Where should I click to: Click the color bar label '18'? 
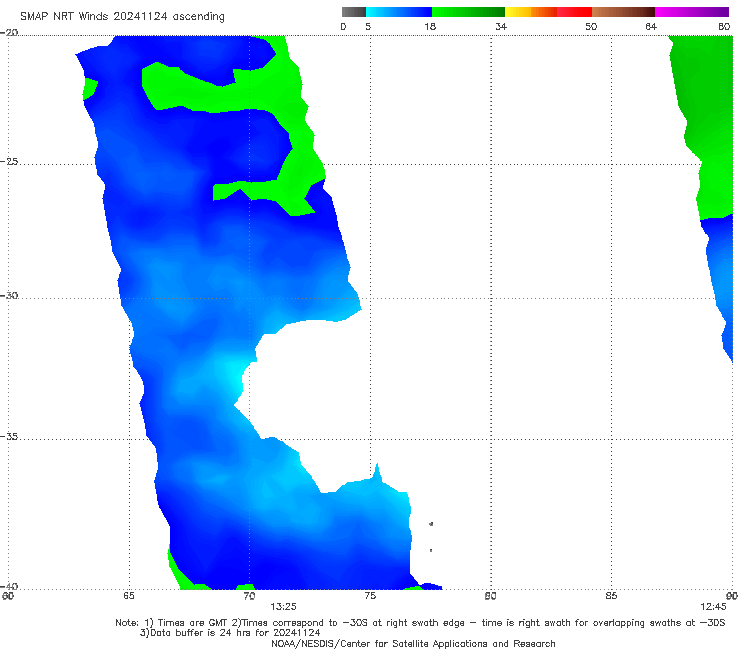(430, 26)
